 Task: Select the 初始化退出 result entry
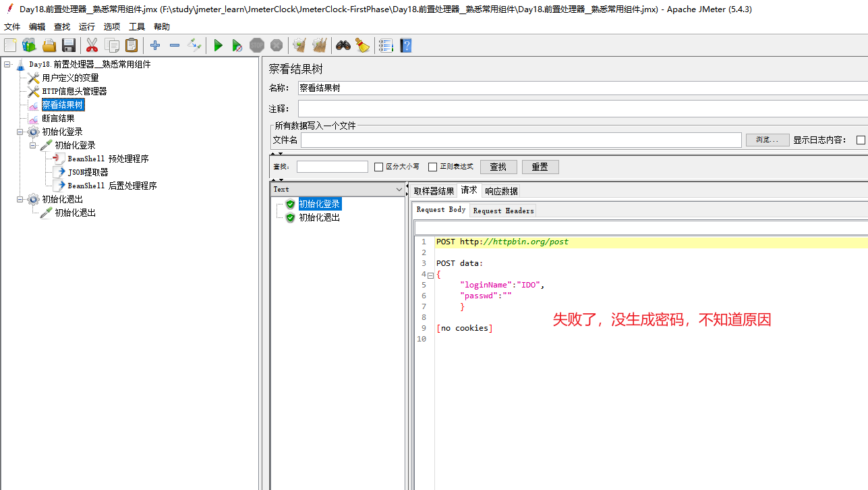click(x=319, y=217)
